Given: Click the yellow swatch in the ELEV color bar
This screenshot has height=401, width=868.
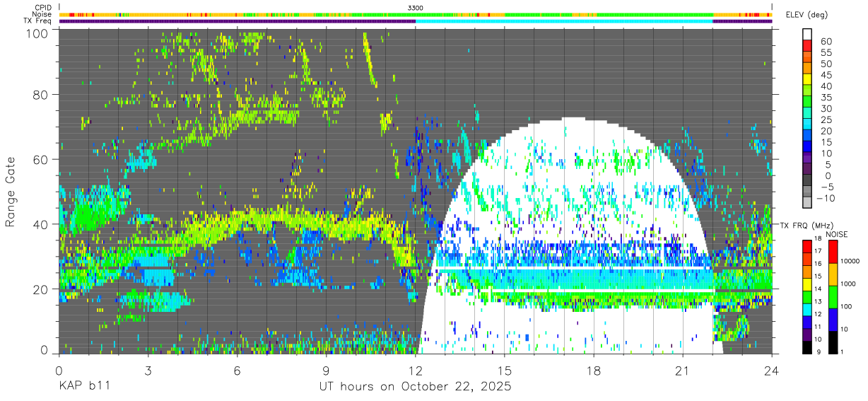Looking at the screenshot, I should (x=807, y=78).
